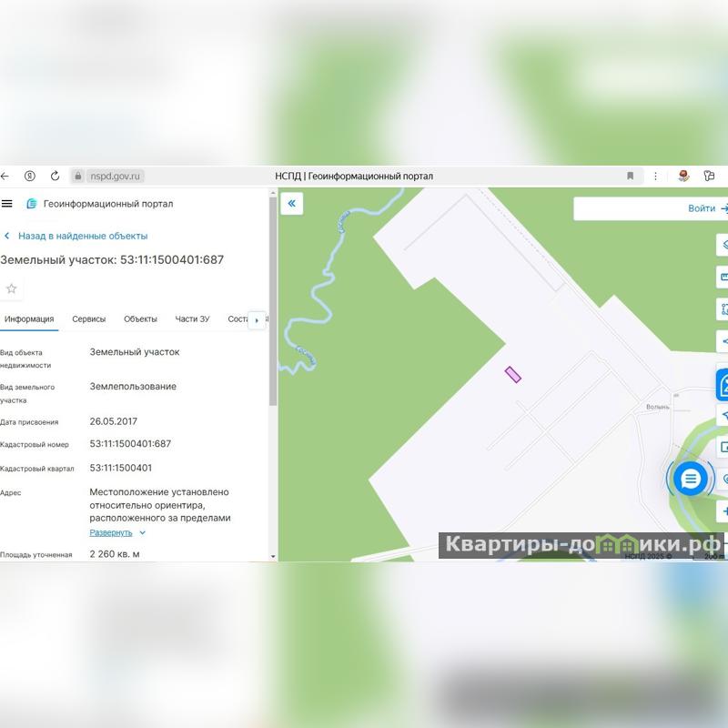The width and height of the screenshot is (728, 728).
Task: Click the geolocation arrow icon
Action: click(724, 415)
